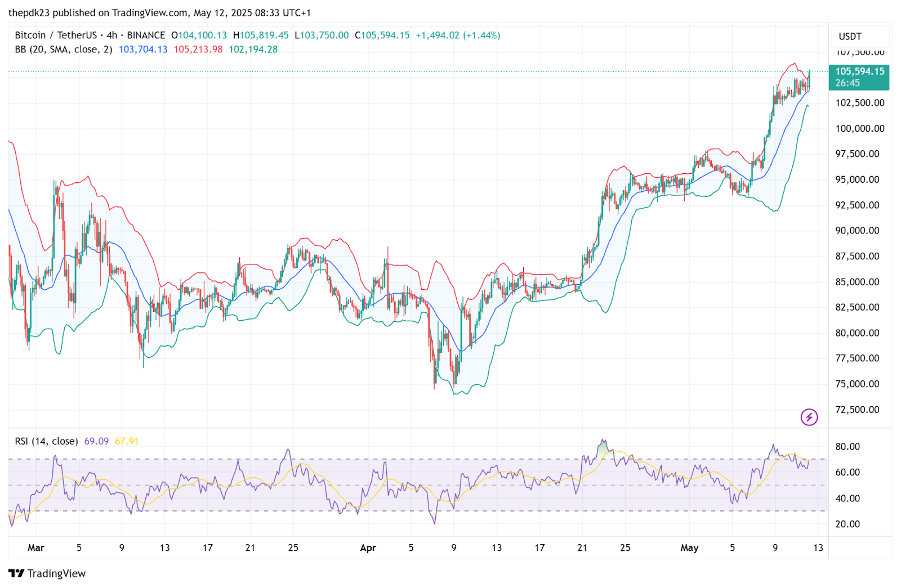The image size is (901, 588).
Task: Select the Bitcoin / TetherUS symbol title
Action: (x=56, y=35)
